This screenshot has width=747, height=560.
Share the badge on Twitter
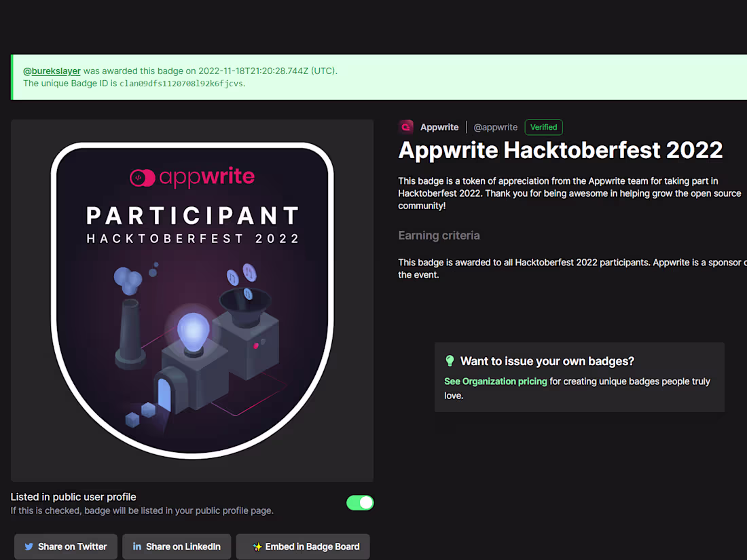click(66, 546)
